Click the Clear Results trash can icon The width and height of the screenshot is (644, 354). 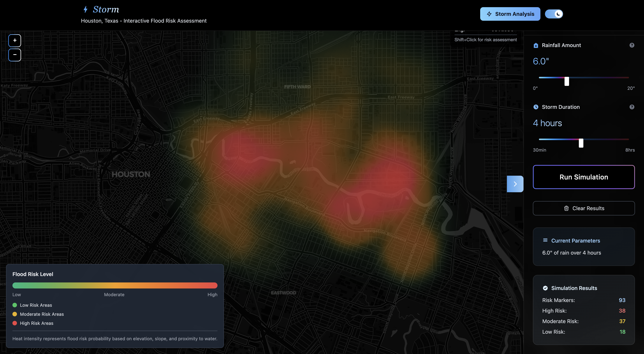(566, 208)
